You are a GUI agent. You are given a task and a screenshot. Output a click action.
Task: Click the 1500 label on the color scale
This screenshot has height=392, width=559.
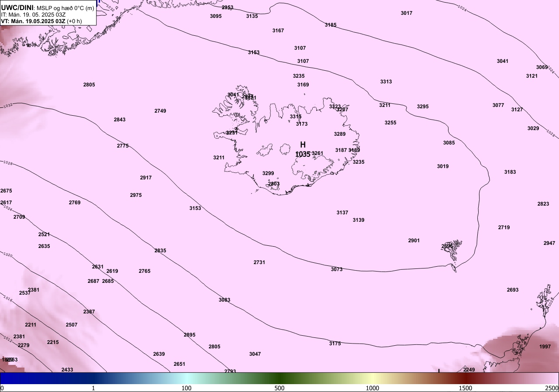click(x=466, y=388)
